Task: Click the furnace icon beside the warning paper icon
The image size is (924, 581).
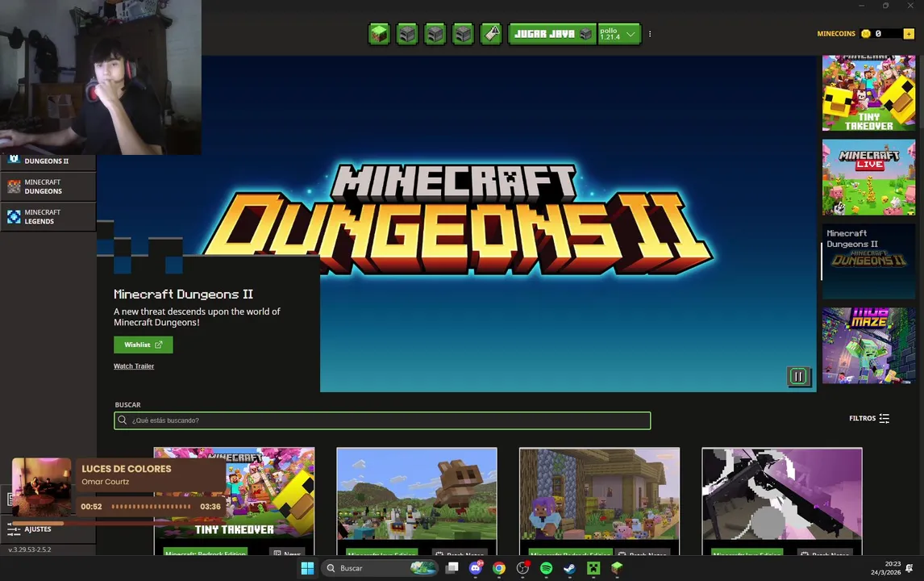Action: (463, 34)
